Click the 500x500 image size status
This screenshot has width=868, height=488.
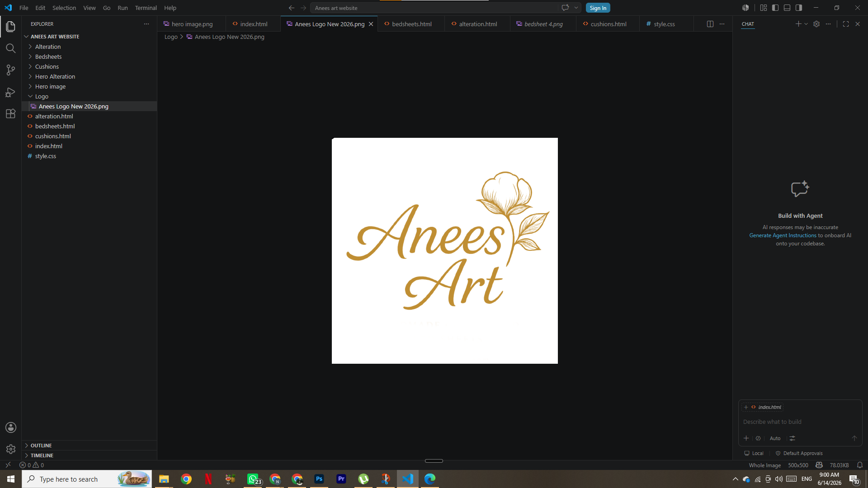pyautogui.click(x=798, y=465)
